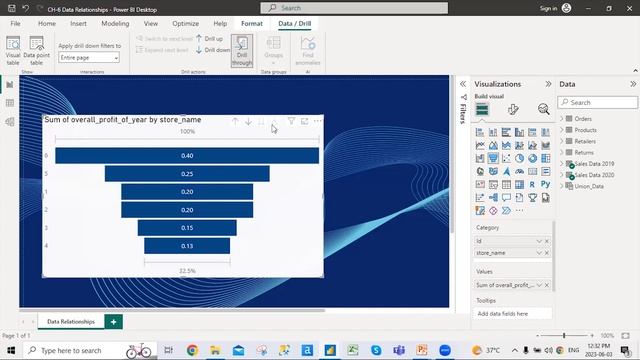Open the Apply drill down filters dropdown
This screenshot has width=640, height=360.
coord(89,58)
